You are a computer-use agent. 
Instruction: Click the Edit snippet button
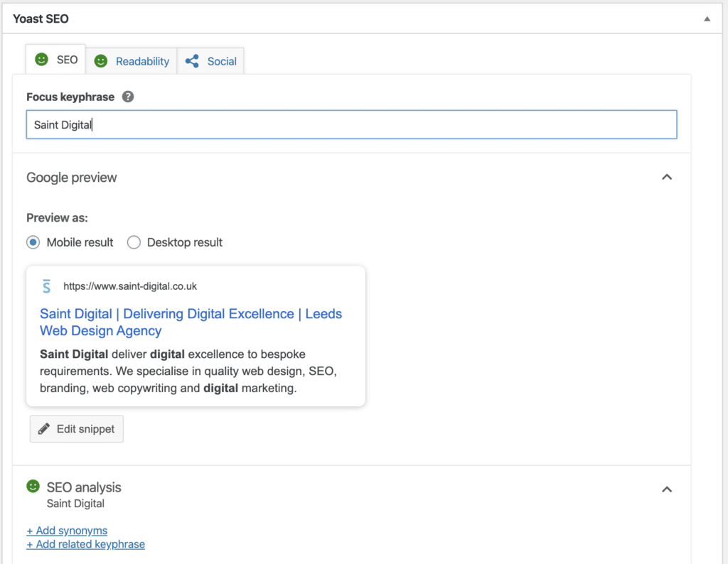[x=77, y=429]
